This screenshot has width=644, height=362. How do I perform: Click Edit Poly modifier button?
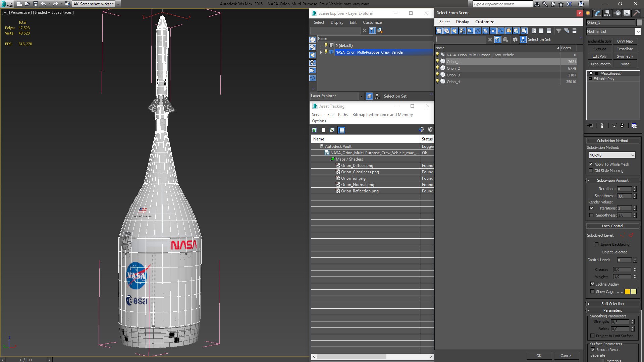(x=600, y=56)
